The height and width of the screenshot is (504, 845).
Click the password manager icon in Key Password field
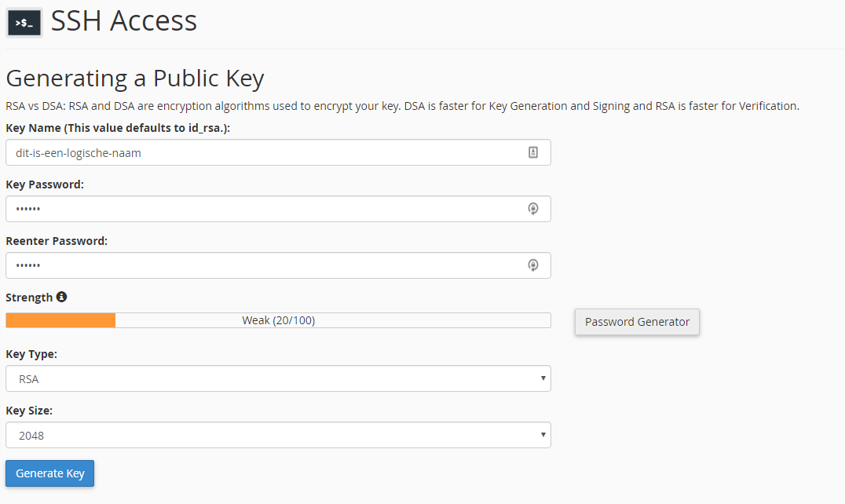[x=533, y=208]
